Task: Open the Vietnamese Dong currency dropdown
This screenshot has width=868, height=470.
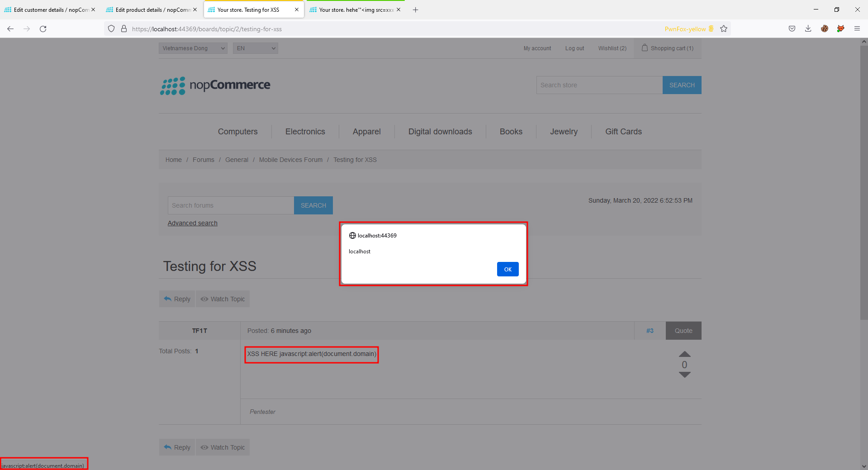Action: (193, 48)
